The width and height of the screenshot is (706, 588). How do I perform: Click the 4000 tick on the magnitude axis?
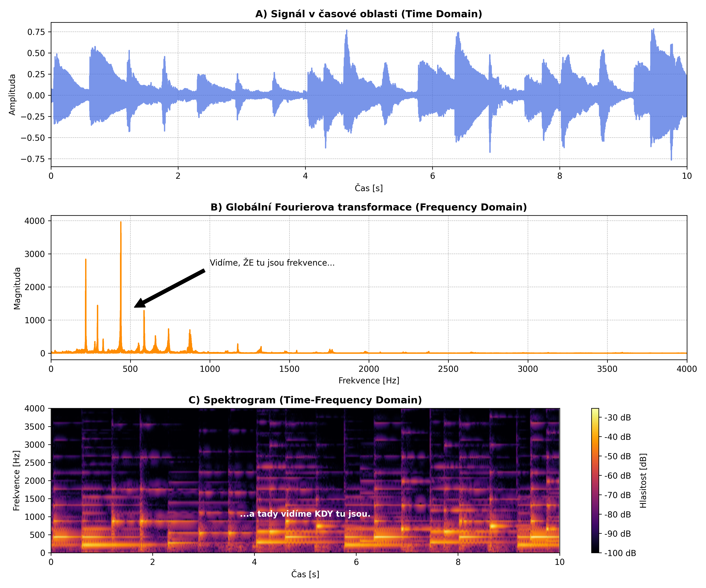pyautogui.click(x=35, y=221)
